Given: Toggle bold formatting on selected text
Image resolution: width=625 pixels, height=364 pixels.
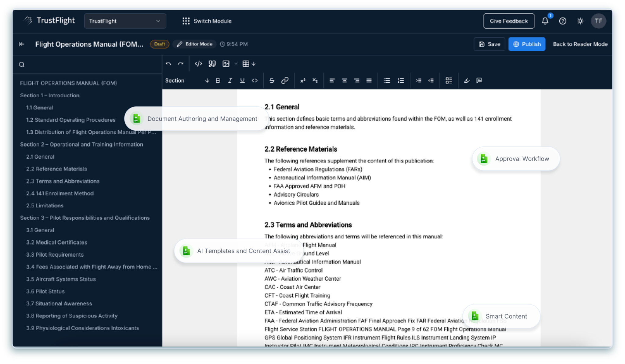Looking at the screenshot, I should tap(218, 80).
